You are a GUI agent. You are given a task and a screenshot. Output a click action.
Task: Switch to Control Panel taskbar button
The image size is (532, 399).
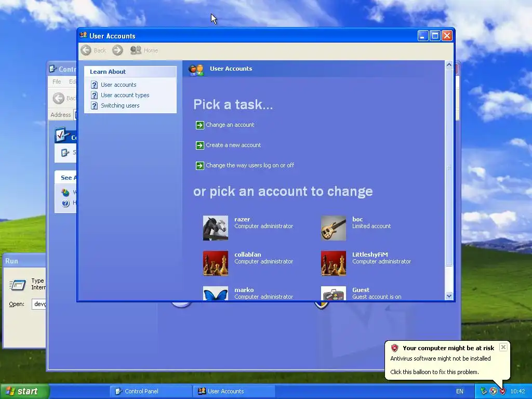click(x=150, y=391)
